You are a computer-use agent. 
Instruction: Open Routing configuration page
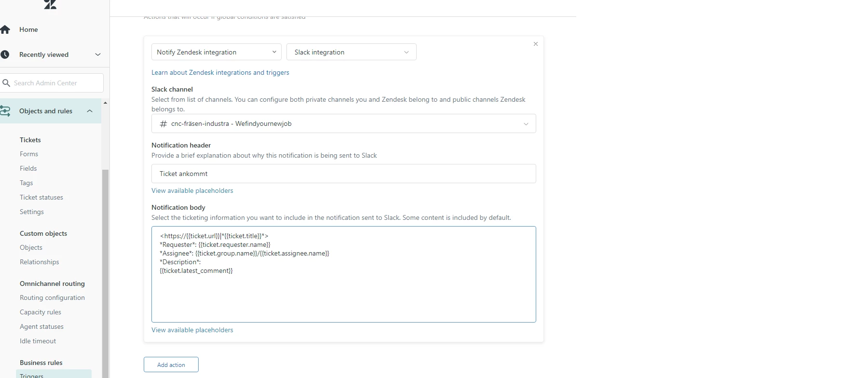pyautogui.click(x=52, y=297)
